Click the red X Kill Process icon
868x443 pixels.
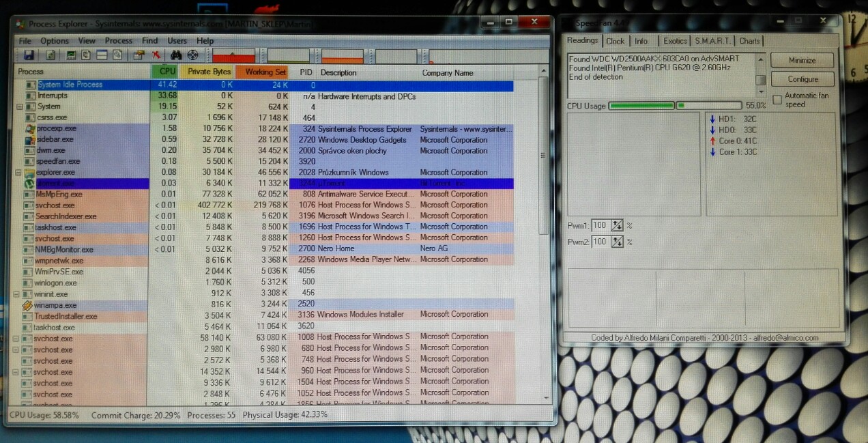(x=156, y=55)
